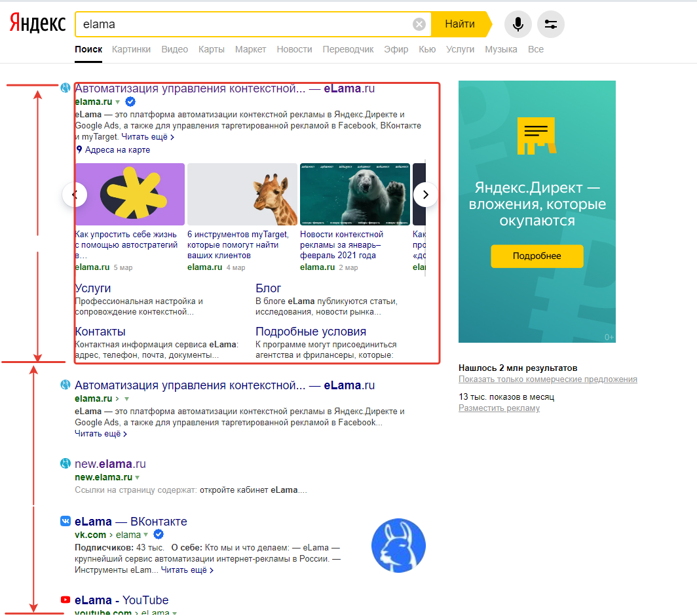Click the verified checkmark badge next to elama.ru
The height and width of the screenshot is (616, 697).
130,102
